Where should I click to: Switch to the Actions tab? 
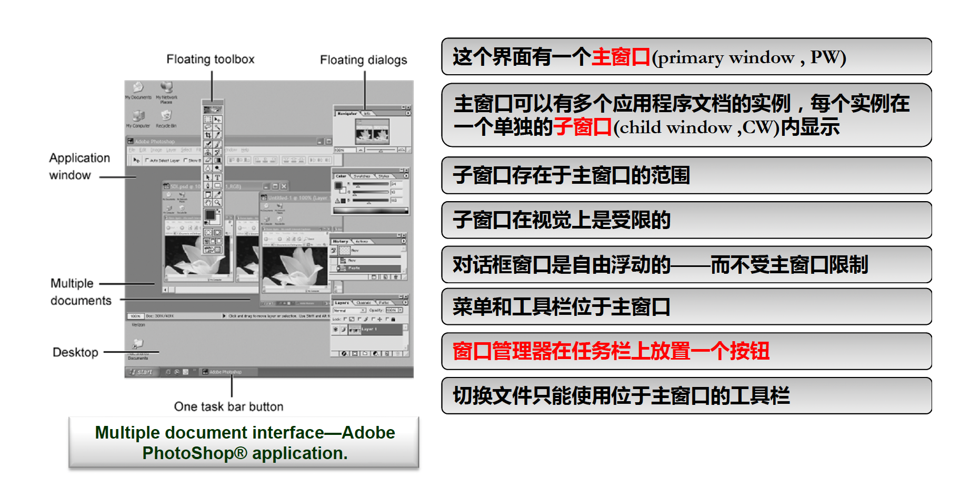[x=362, y=241]
